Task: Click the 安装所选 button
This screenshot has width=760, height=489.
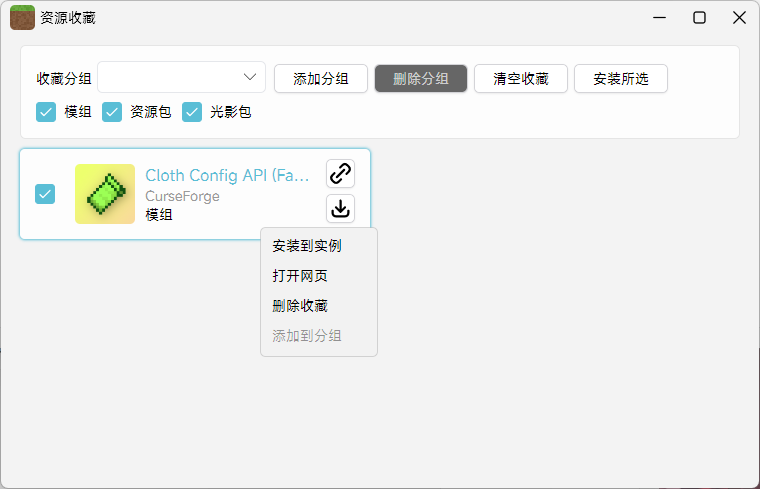Action: point(620,79)
